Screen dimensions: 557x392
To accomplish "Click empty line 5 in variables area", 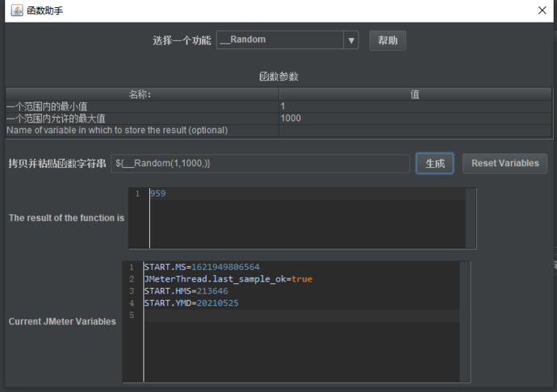I will click(x=301, y=315).
